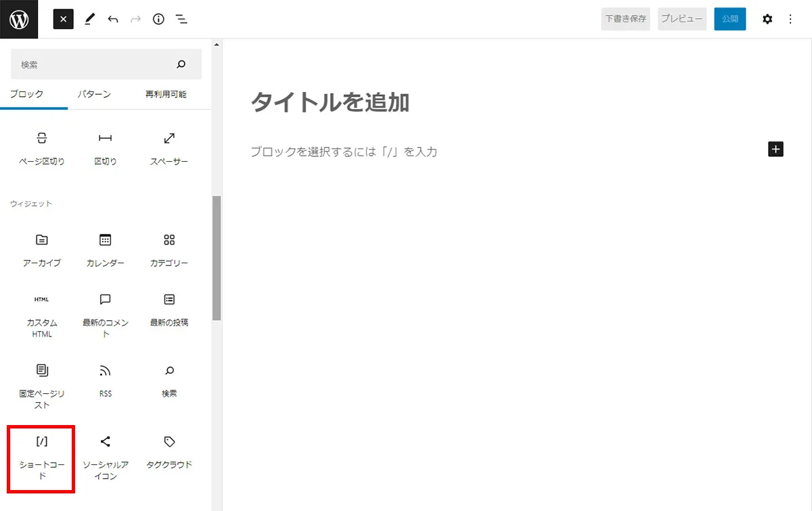Open the options three-dot menu
The height and width of the screenshot is (511, 812).
[790, 19]
